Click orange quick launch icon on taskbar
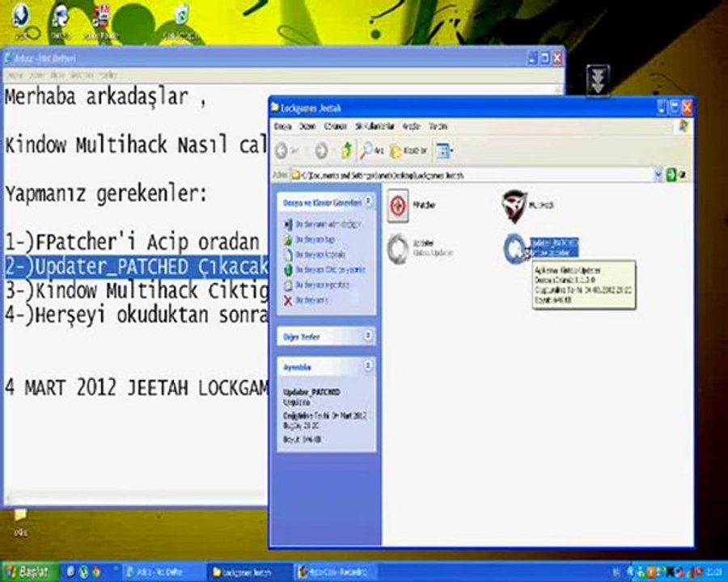The image size is (728, 582). coord(96,571)
